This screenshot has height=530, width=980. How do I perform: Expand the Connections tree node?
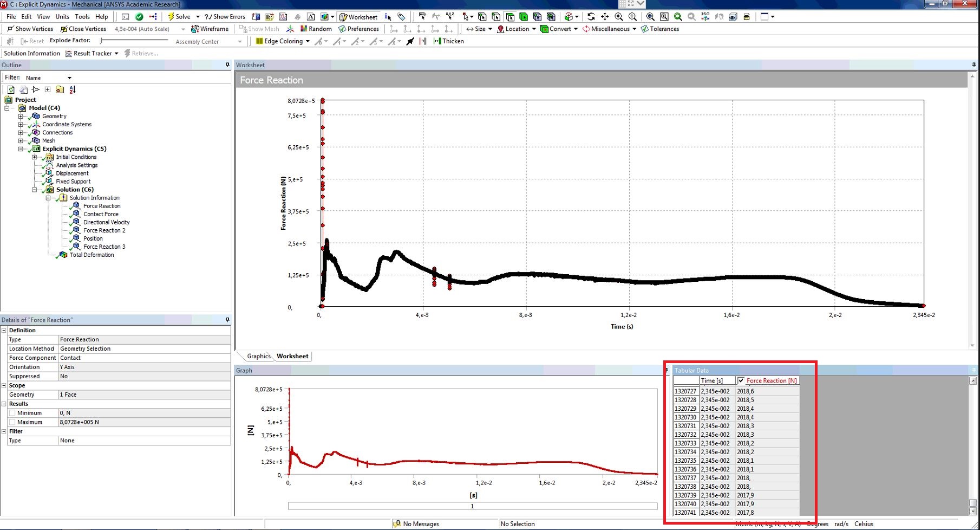[21, 132]
